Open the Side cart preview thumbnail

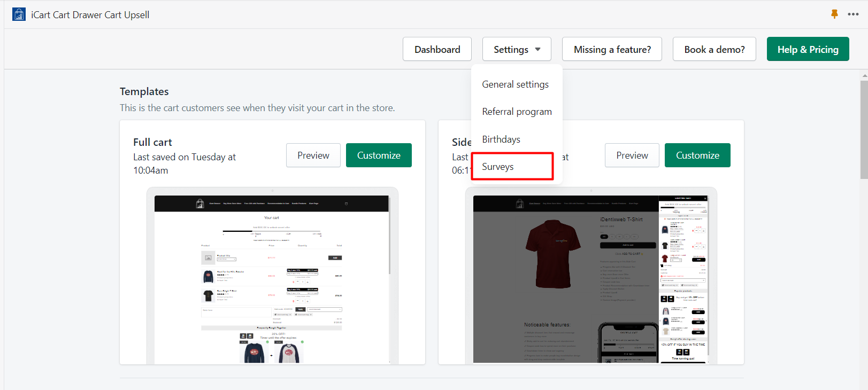coord(591,276)
